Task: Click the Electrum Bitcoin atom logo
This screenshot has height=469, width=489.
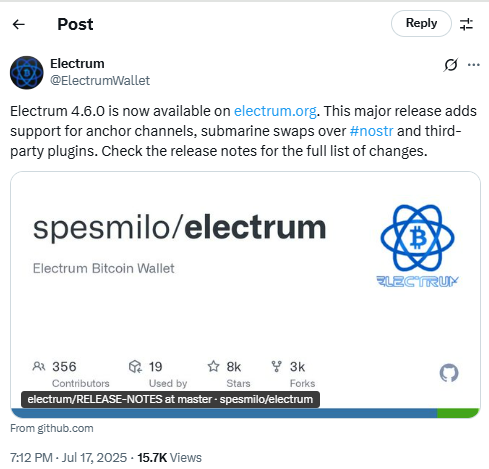Action: pos(417,246)
